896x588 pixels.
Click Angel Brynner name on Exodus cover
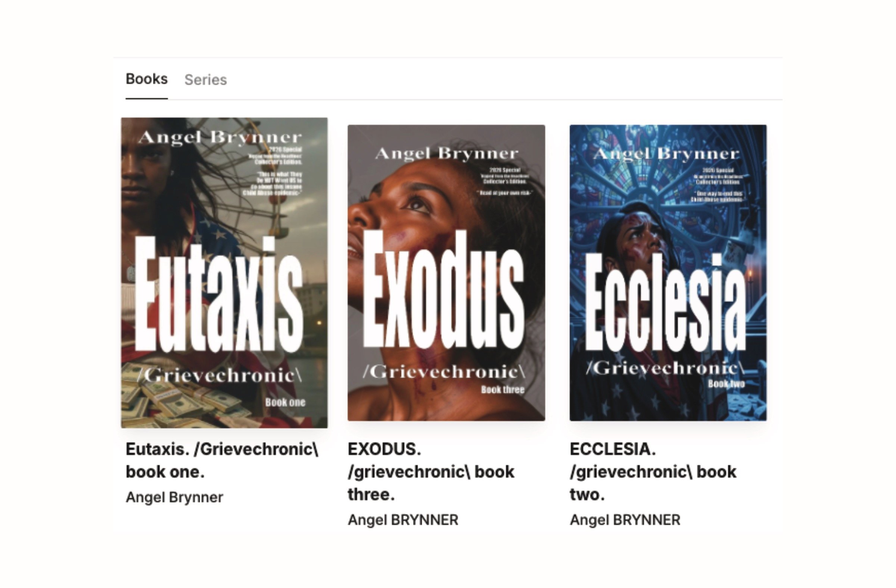[447, 153]
